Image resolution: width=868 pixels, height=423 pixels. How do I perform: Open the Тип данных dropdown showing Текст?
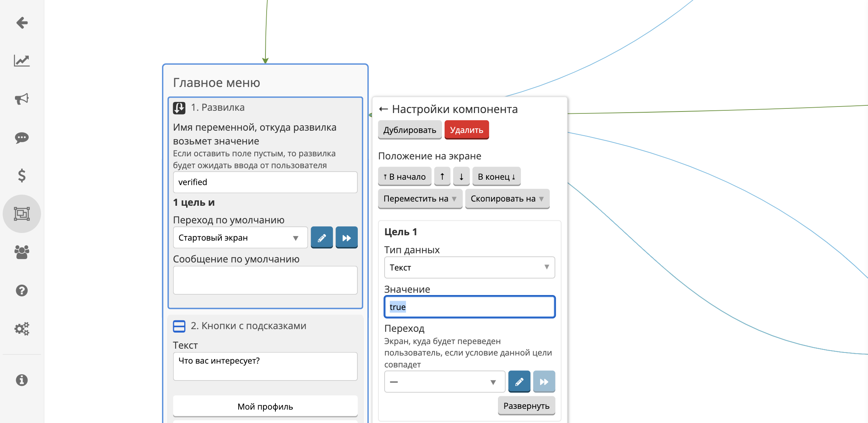click(x=470, y=267)
